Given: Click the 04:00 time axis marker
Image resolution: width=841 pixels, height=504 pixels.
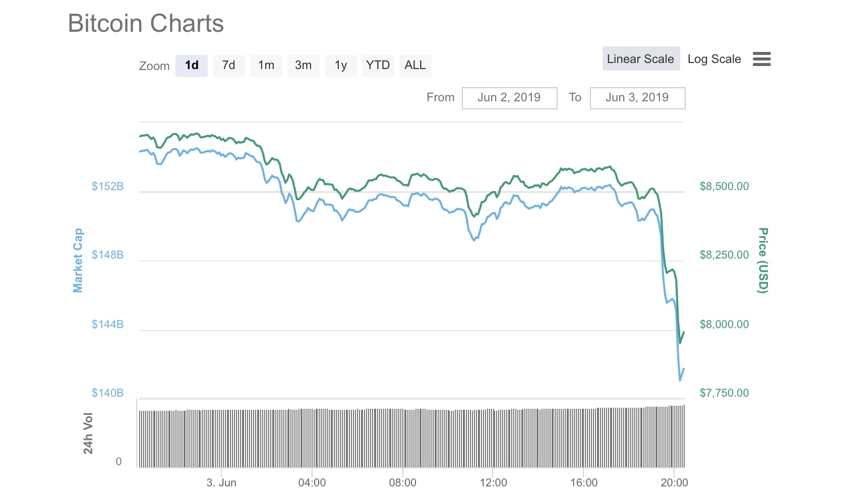Looking at the screenshot, I should (312, 483).
